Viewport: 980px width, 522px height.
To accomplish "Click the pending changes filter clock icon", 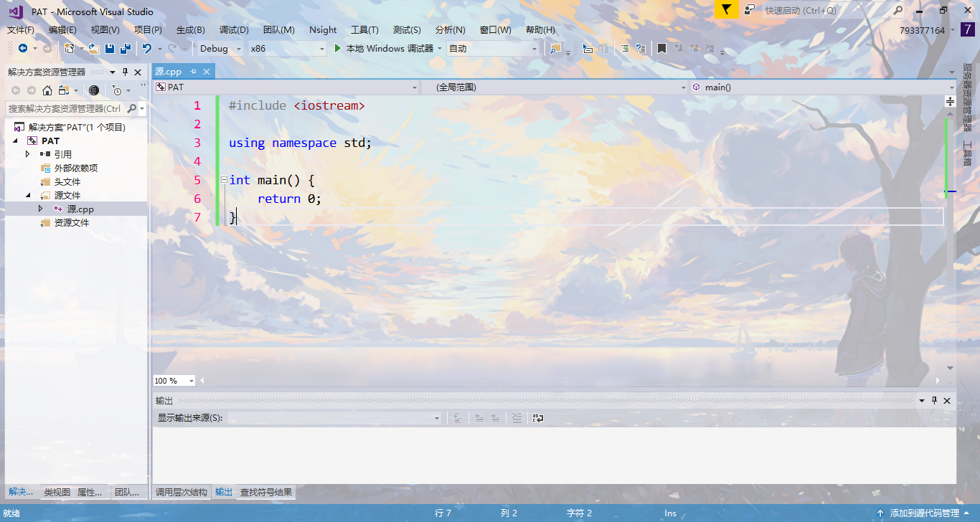I will click(x=117, y=90).
